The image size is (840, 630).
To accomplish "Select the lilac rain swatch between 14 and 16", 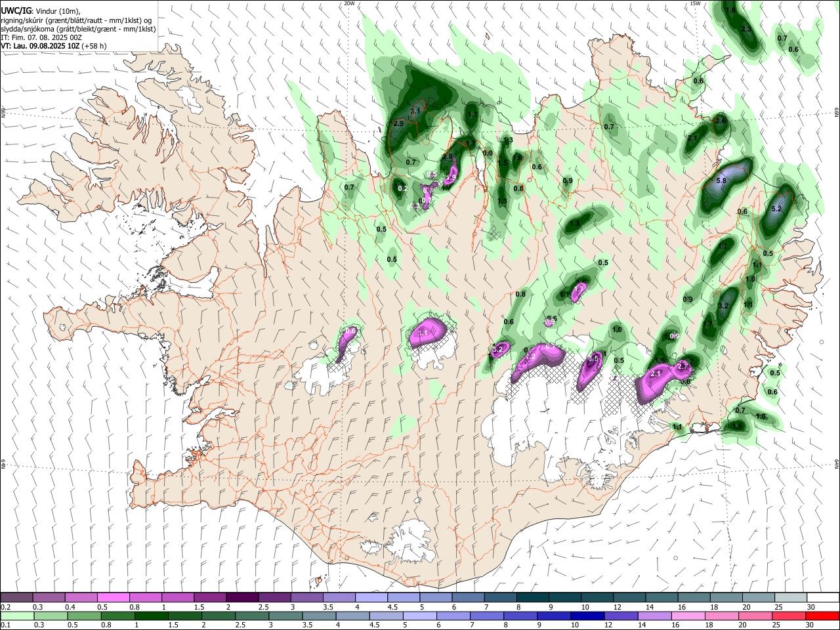I will point(655,616).
